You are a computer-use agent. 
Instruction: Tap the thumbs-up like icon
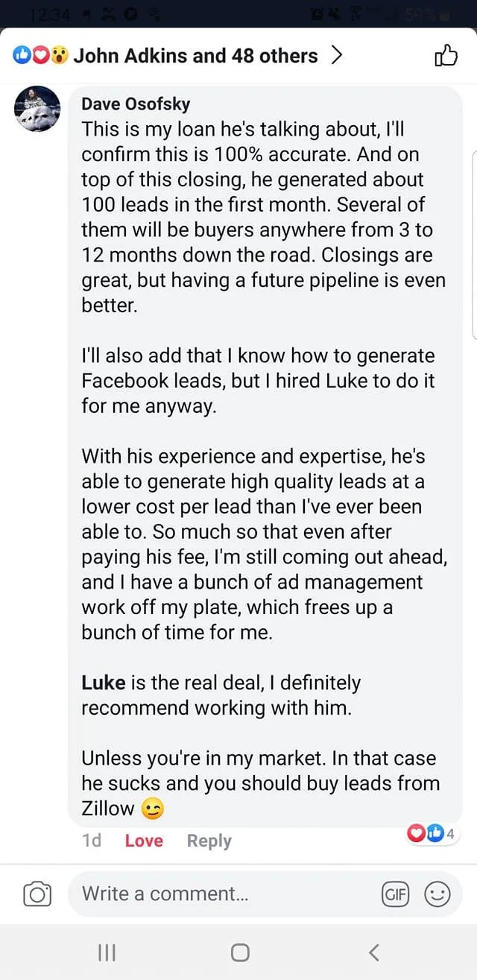click(x=445, y=56)
